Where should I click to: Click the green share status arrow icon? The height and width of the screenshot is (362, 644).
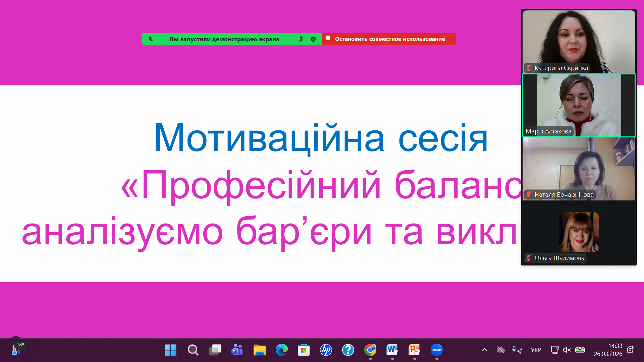coord(151,39)
